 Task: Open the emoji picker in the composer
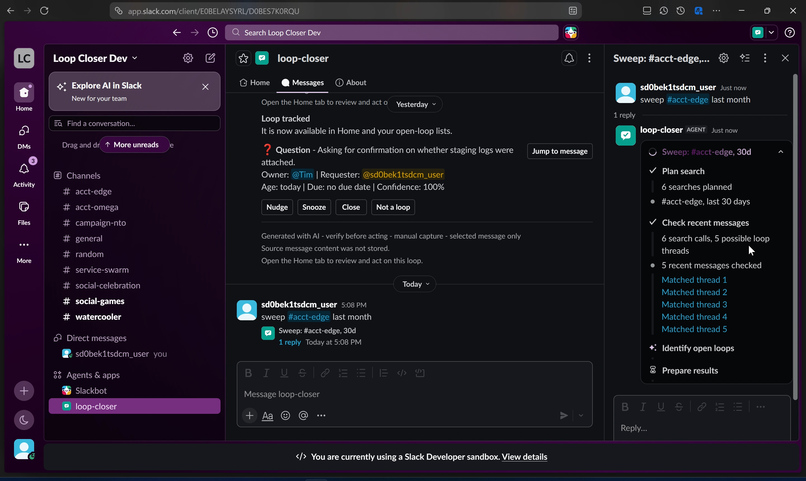point(285,415)
